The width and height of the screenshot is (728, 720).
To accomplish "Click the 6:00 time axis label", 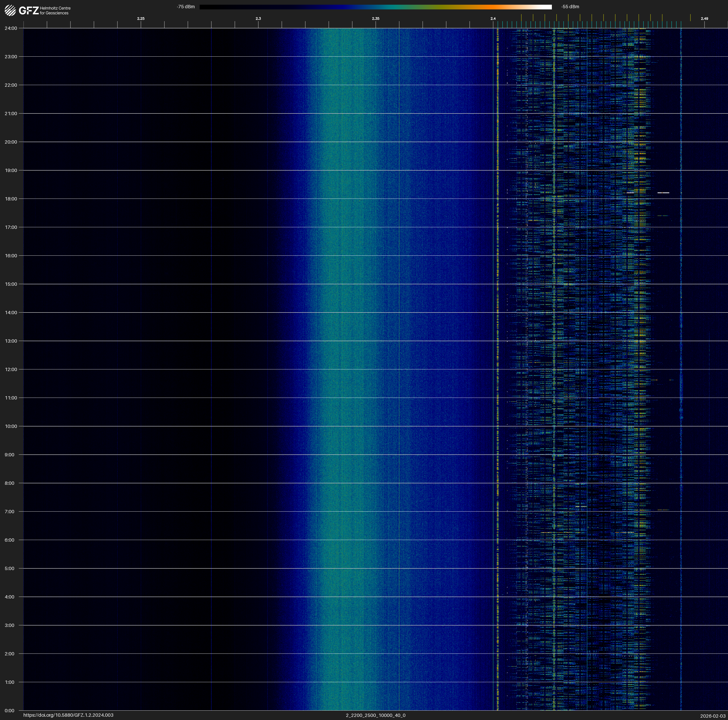I will (x=9, y=540).
